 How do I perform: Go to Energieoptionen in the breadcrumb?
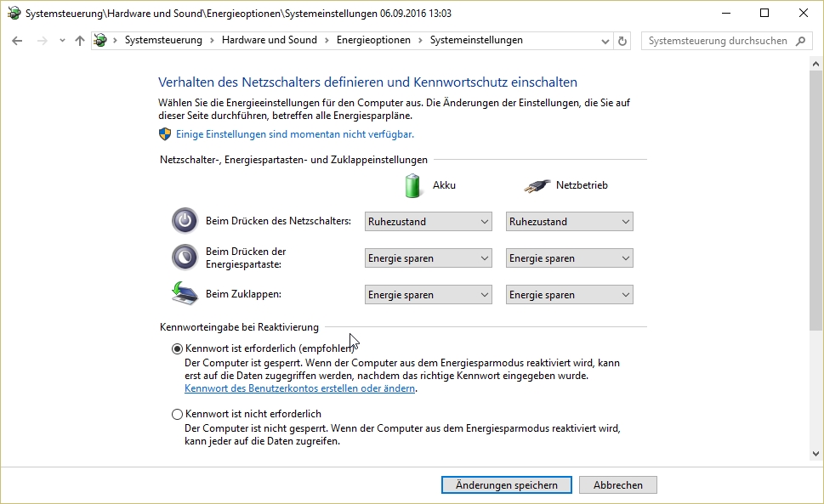[x=373, y=41]
